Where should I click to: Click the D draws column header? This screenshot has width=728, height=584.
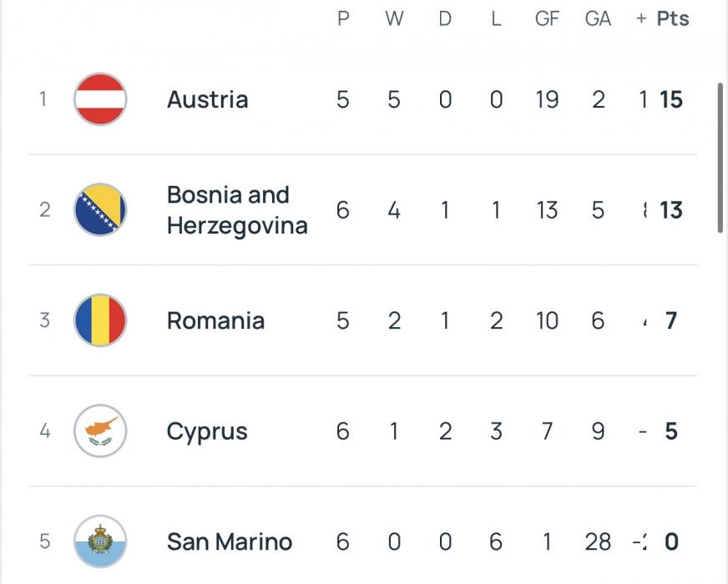[x=445, y=18]
